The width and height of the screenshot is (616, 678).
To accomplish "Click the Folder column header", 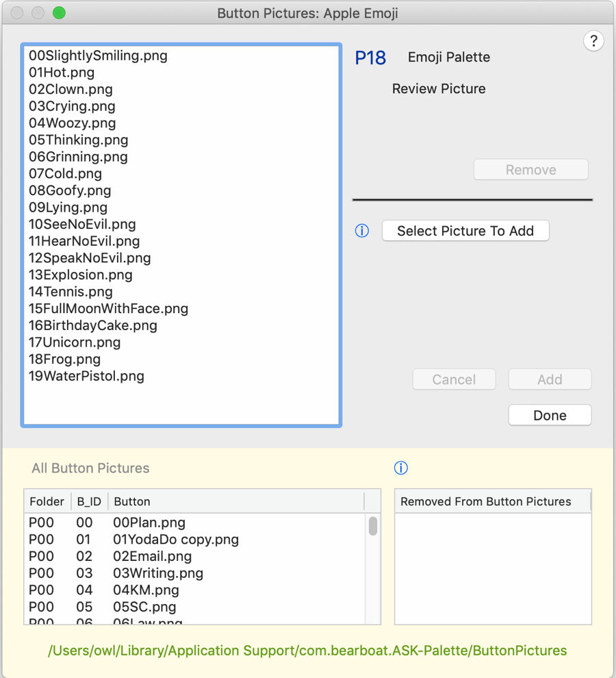I will [x=47, y=501].
